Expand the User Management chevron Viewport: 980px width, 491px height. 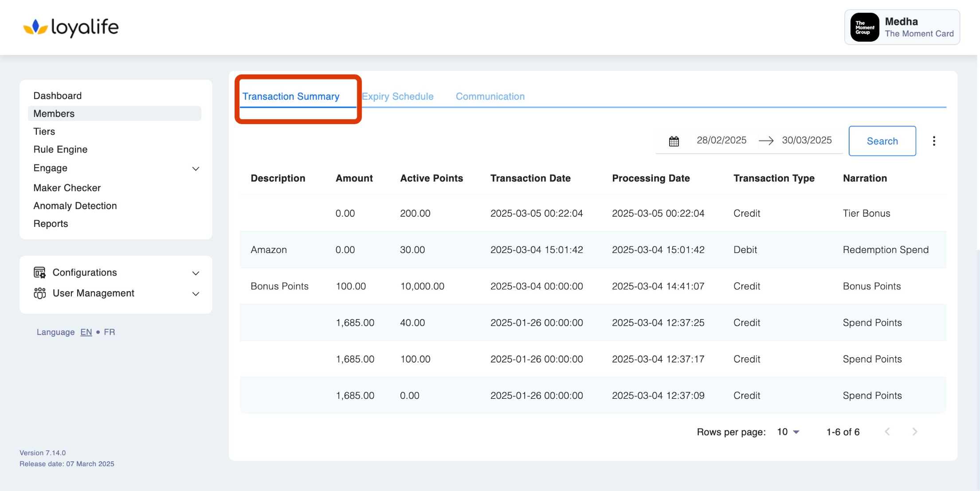pos(196,294)
